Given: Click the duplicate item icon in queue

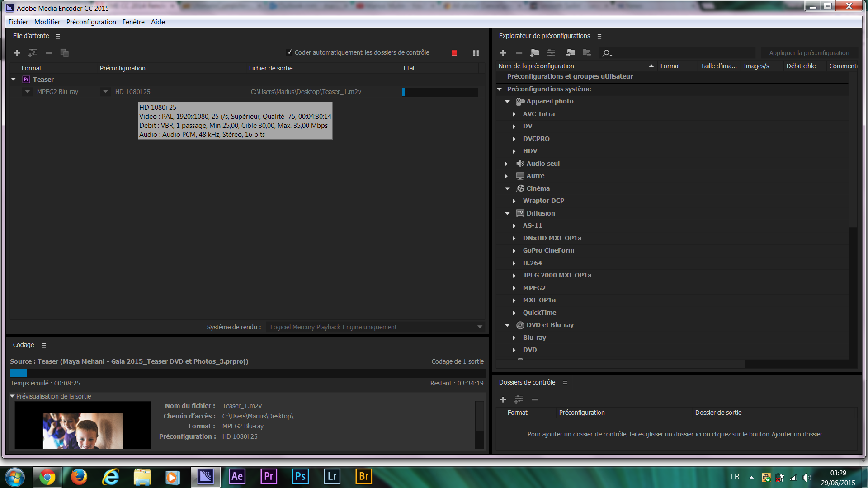Looking at the screenshot, I should [x=64, y=52].
